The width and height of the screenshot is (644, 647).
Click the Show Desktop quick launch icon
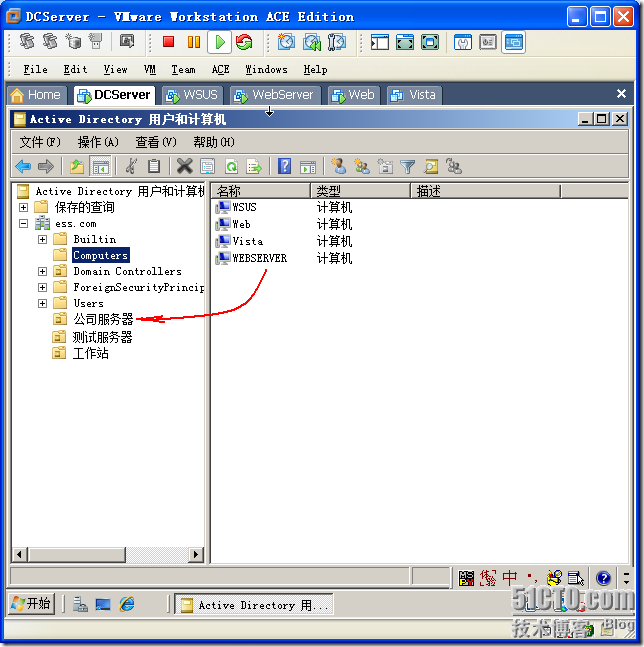tap(103, 604)
